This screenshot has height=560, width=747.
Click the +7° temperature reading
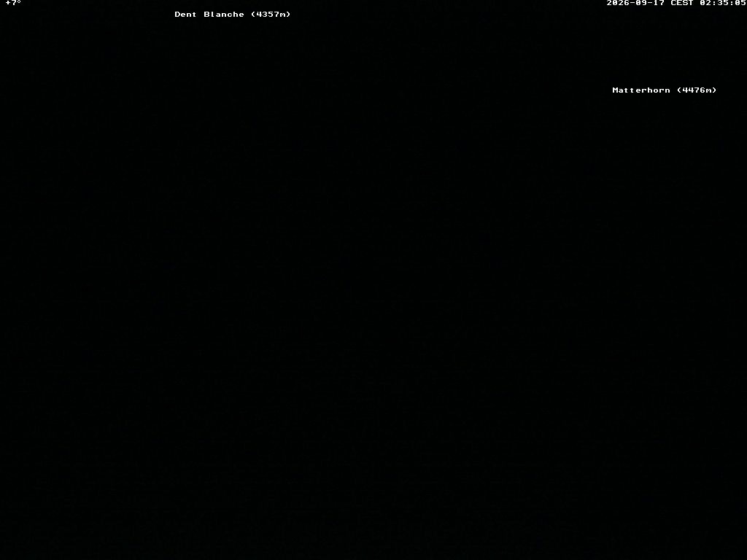pos(13,3)
